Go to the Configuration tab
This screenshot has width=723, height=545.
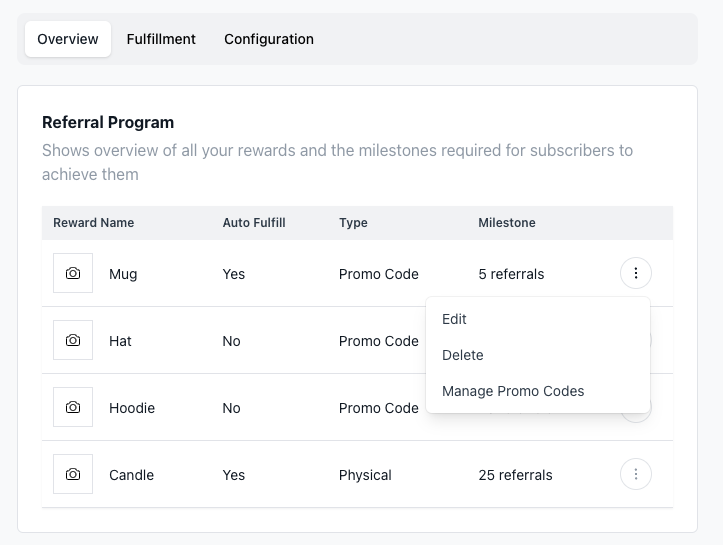[269, 39]
